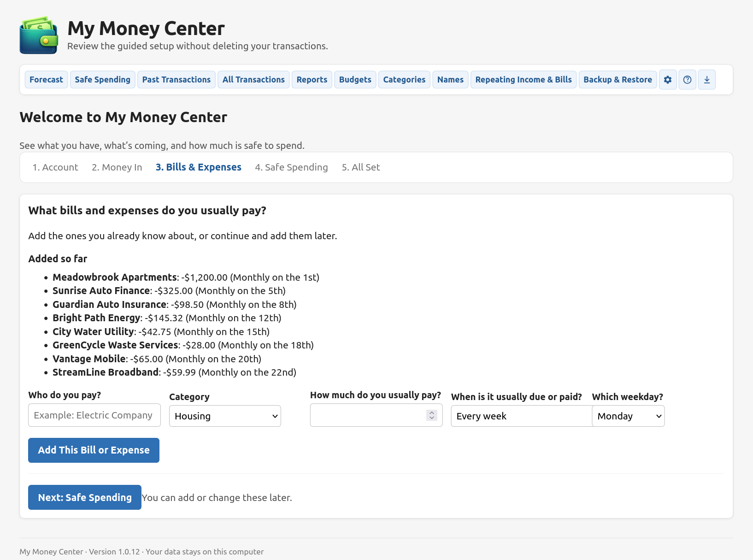The width and height of the screenshot is (753, 560).
Task: Select the Sunrise Auto Finance entry
Action: pyautogui.click(x=169, y=291)
